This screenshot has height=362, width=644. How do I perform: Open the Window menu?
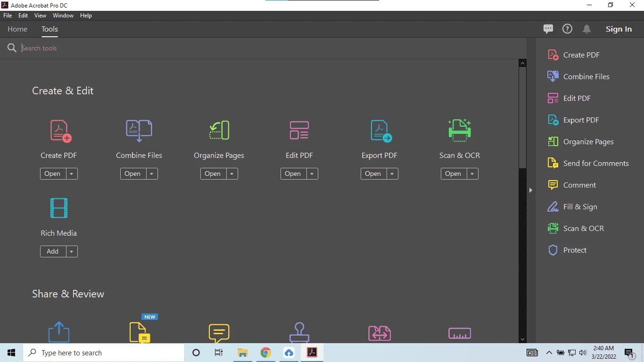pyautogui.click(x=63, y=16)
